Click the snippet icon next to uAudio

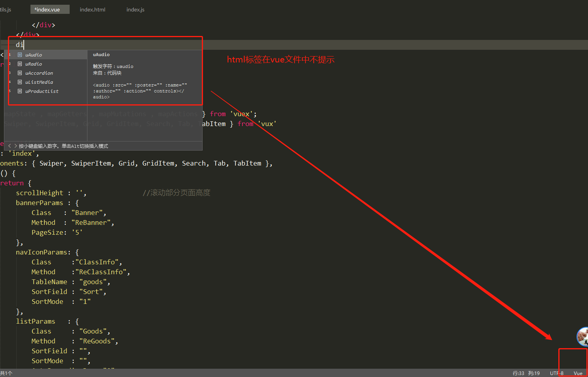pos(20,55)
